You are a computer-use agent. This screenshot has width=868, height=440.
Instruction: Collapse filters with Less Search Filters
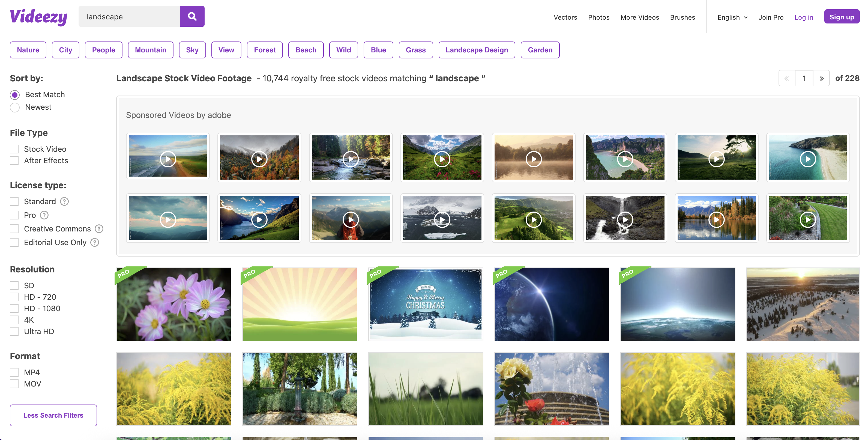pyautogui.click(x=53, y=415)
